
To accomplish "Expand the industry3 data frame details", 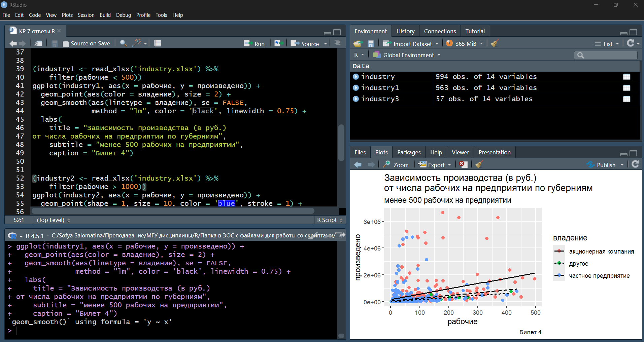I will coord(356,99).
